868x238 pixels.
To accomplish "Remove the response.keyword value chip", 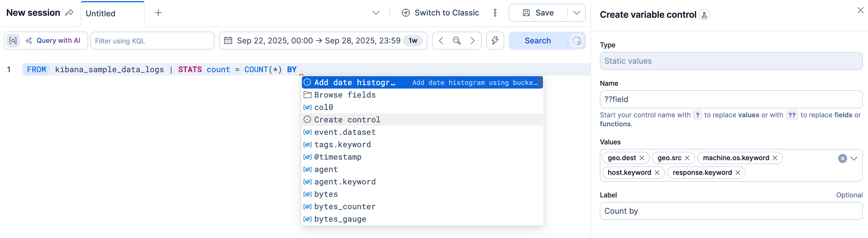I will coord(738,173).
